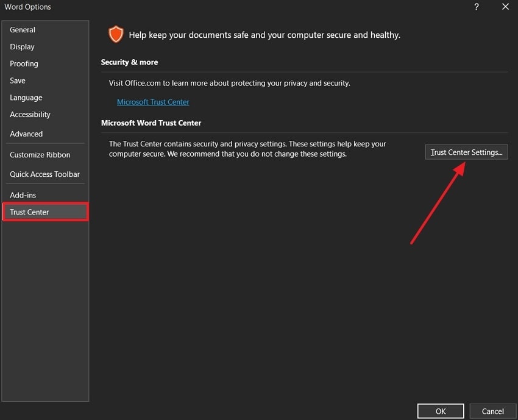This screenshot has width=518, height=420.
Task: Close the Word Options dialog
Action: pos(505,7)
